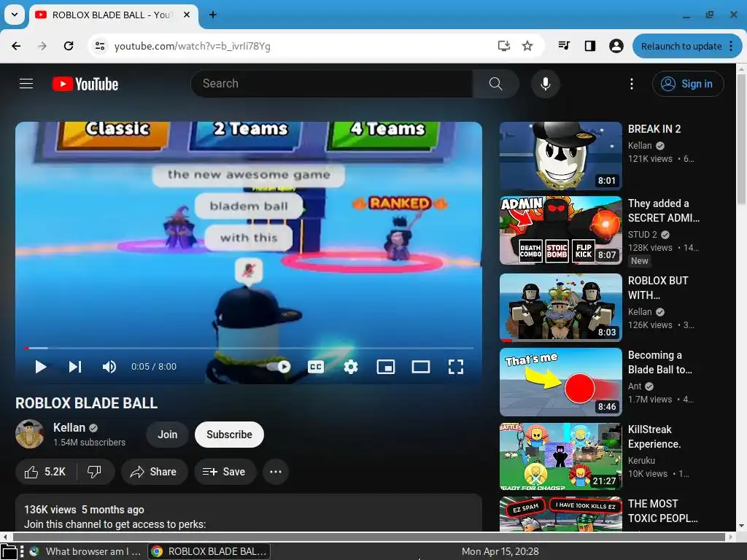This screenshot has width=747, height=560.
Task: Share the video
Action: click(x=154, y=472)
